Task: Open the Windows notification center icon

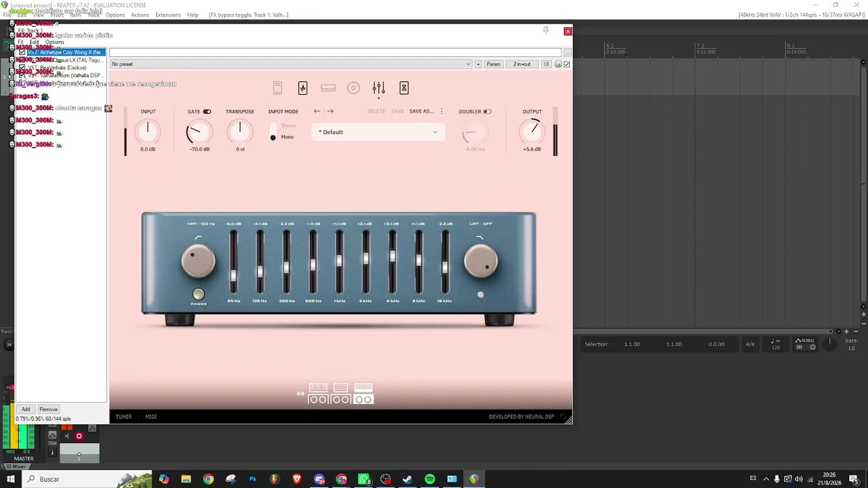Action: [854, 479]
